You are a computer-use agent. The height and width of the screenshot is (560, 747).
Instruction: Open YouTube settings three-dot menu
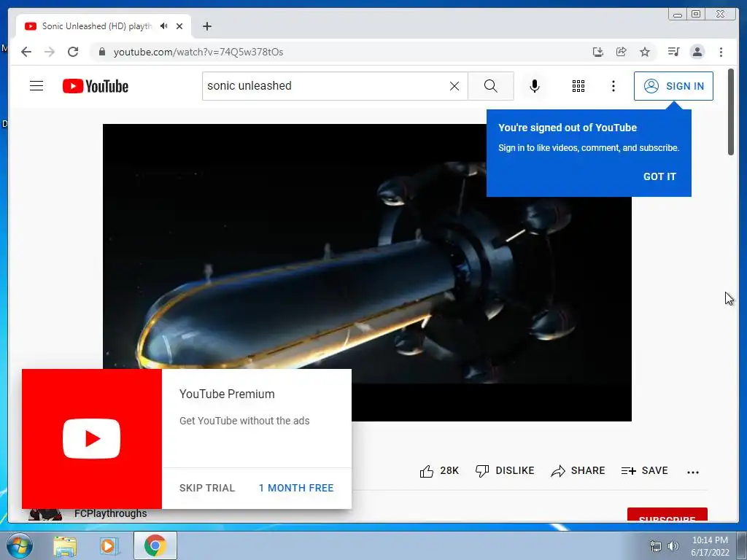point(614,86)
